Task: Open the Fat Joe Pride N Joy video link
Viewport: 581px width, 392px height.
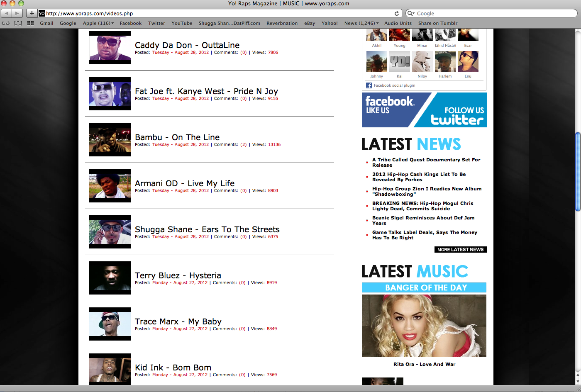Action: (206, 91)
